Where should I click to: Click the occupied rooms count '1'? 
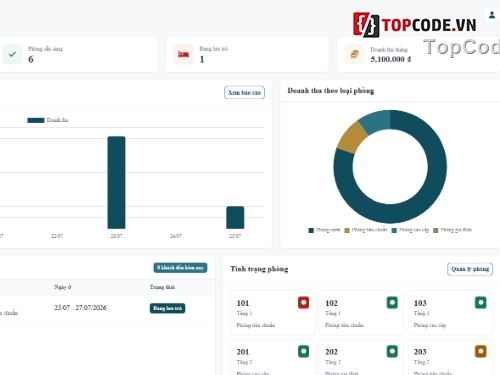pos(202,59)
